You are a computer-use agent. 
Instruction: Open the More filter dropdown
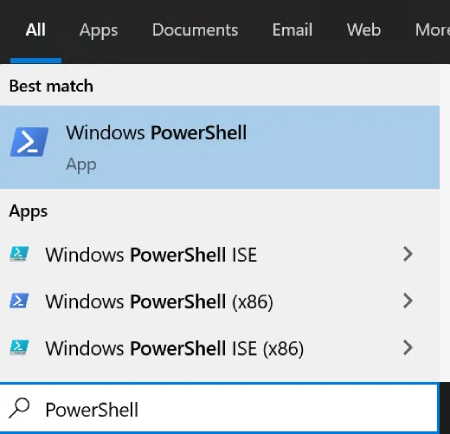[x=432, y=30]
